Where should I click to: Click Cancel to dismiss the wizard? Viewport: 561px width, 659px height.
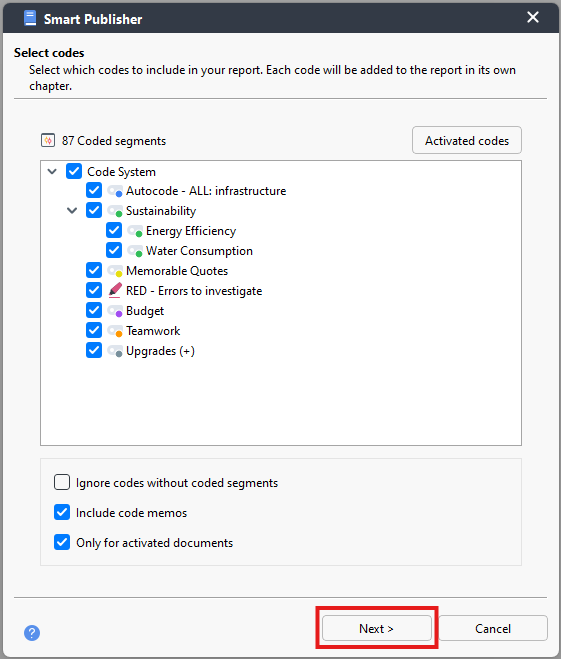pos(493,628)
